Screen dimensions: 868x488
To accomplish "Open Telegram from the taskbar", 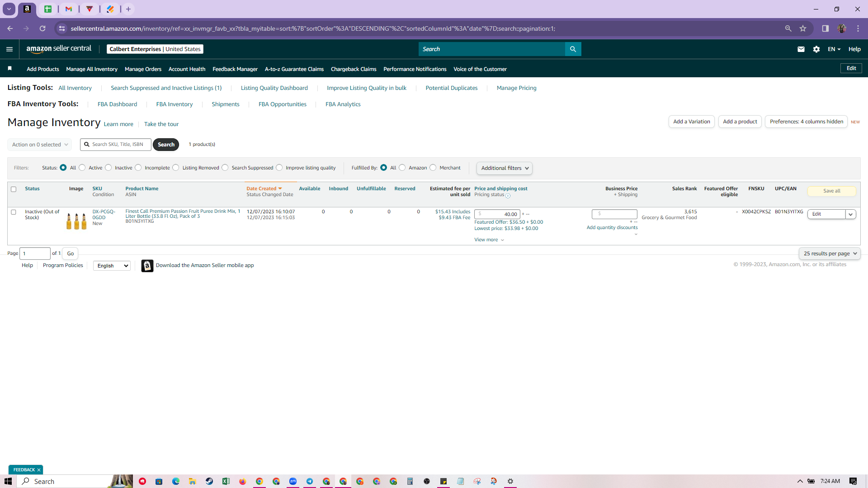I will [x=310, y=481].
